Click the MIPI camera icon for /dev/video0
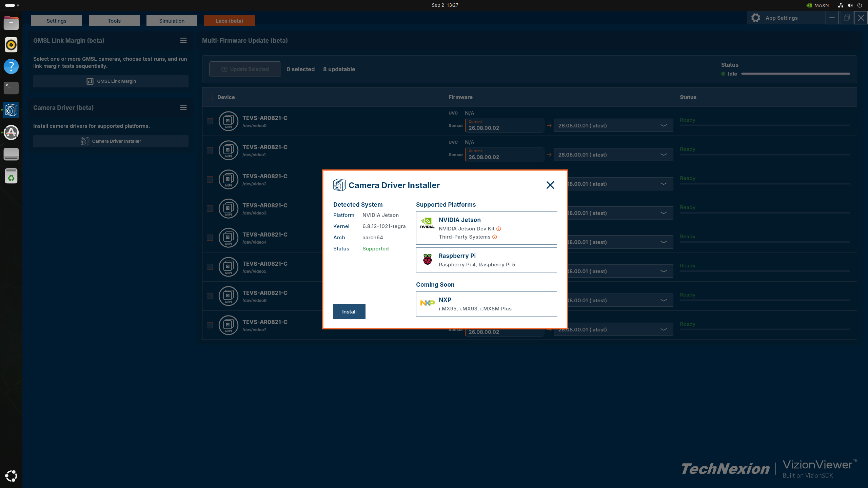The width and height of the screenshot is (868, 488). (x=229, y=121)
